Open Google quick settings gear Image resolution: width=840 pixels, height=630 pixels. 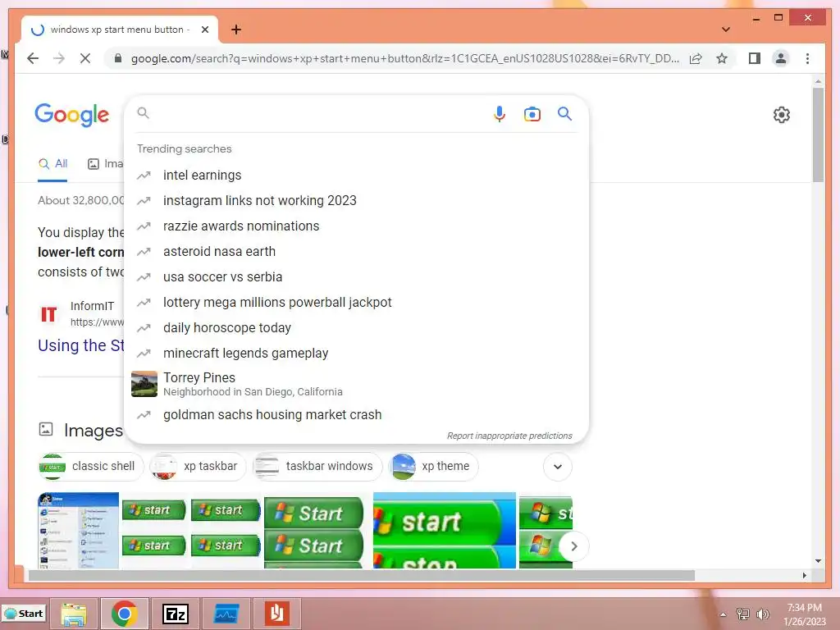coord(782,115)
